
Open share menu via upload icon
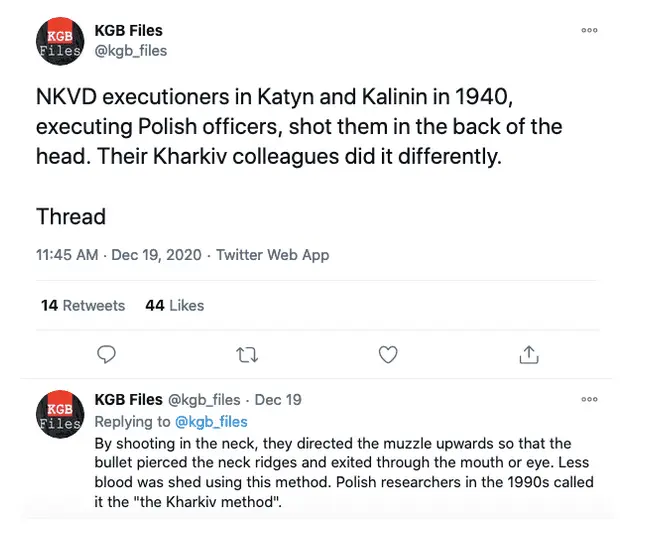[529, 354]
